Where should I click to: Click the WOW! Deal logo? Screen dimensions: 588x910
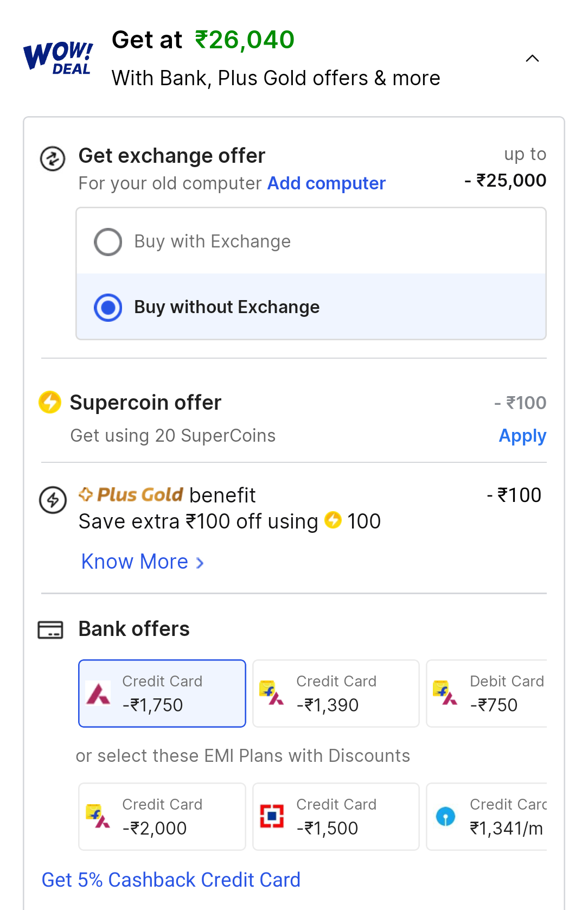coord(58,58)
